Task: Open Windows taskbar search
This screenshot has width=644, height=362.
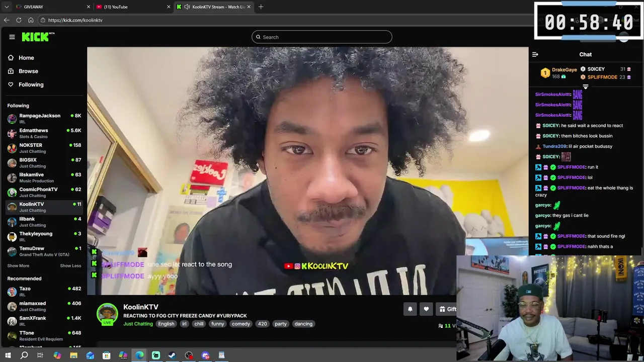Action: tap(24, 355)
